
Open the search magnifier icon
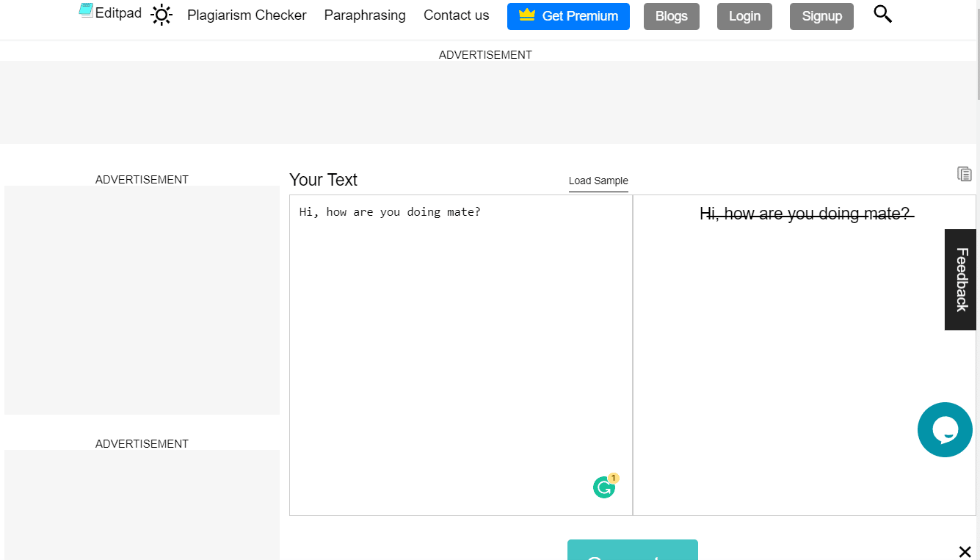(882, 14)
